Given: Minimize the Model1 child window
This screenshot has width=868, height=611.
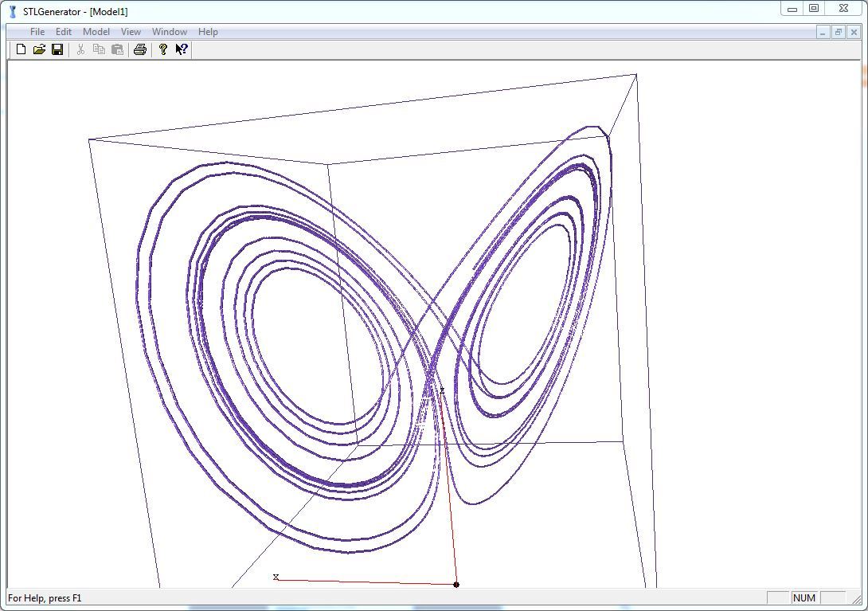Looking at the screenshot, I should tap(823, 33).
